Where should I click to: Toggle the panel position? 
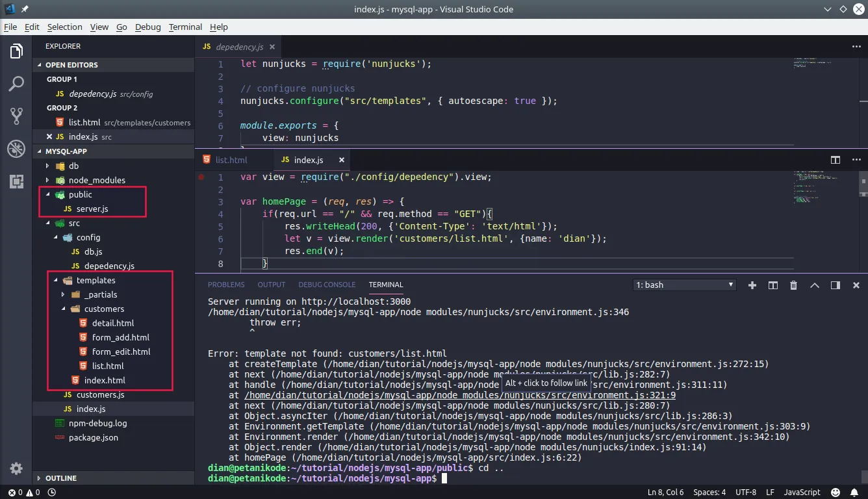point(836,285)
